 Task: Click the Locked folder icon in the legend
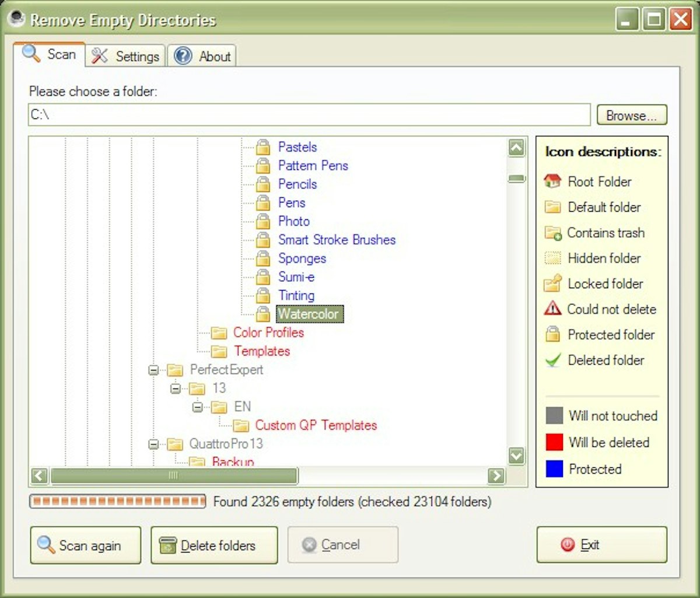click(552, 284)
